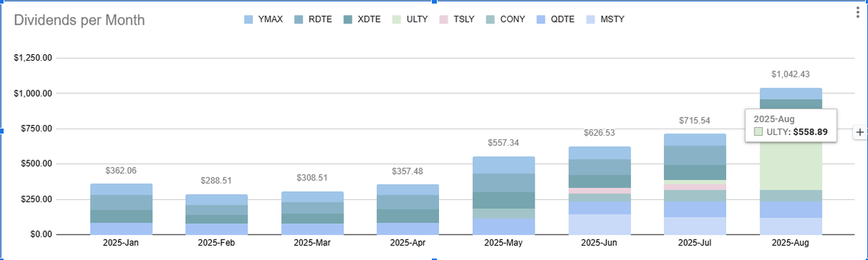This screenshot has height=260, width=868.
Task: Click the $362.06 total above January bar
Action: coord(121,170)
